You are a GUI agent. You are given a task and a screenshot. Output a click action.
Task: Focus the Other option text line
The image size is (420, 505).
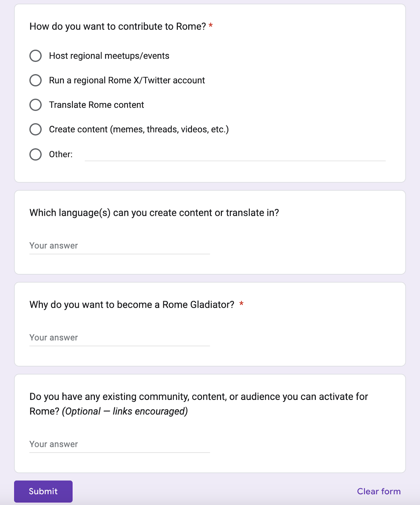point(235,155)
